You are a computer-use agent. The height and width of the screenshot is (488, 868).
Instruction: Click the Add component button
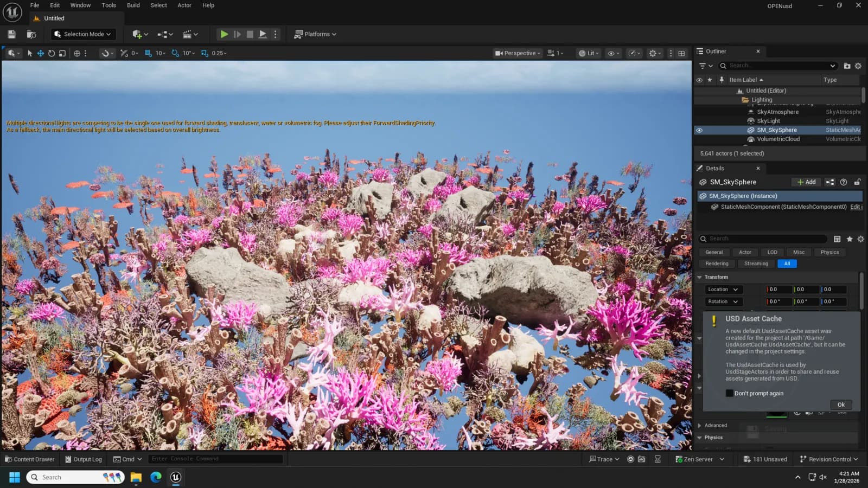[x=806, y=182]
